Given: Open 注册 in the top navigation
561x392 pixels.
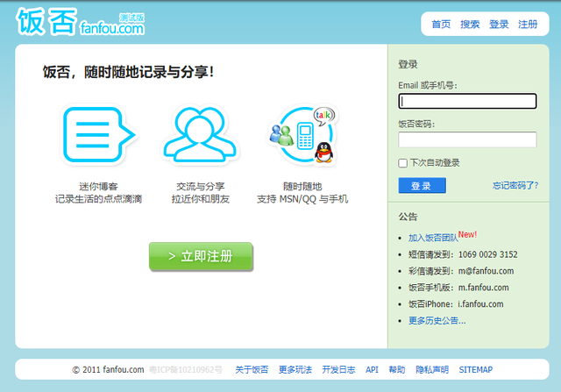Looking at the screenshot, I should (528, 25).
